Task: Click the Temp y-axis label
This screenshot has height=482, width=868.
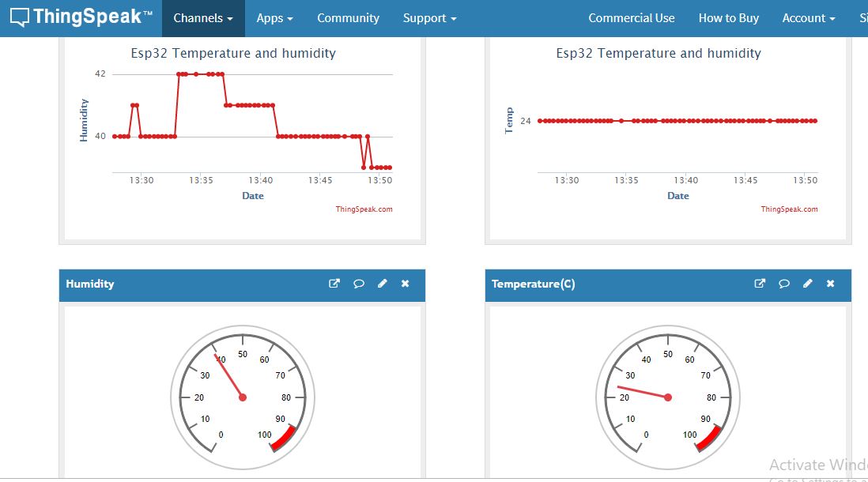Action: 509,121
